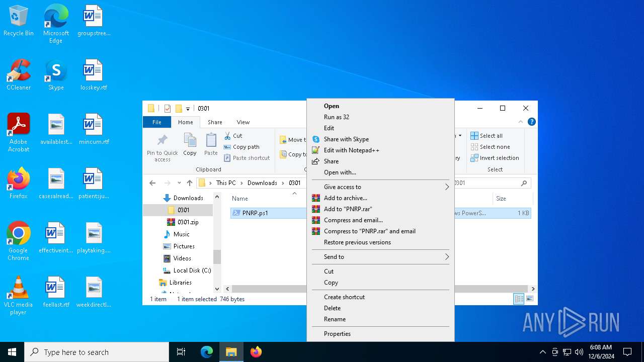Choose Add to "PNRP.rar"

pyautogui.click(x=380, y=209)
